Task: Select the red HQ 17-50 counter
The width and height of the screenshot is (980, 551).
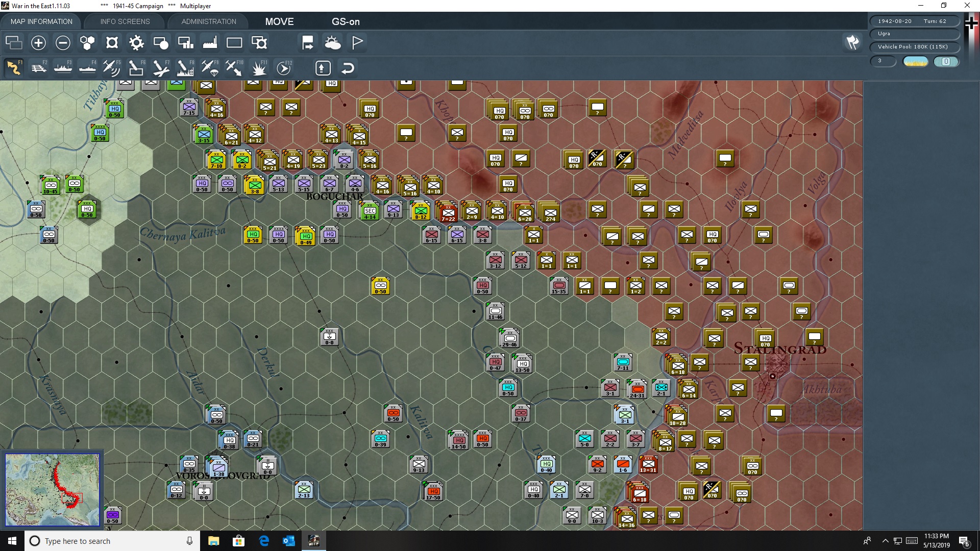Action: click(x=433, y=492)
